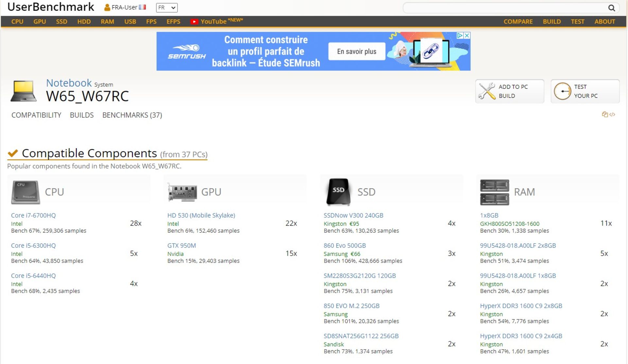The image size is (628, 364).
Task: Click the Nvidia brand under GTX 950M
Action: (x=175, y=254)
